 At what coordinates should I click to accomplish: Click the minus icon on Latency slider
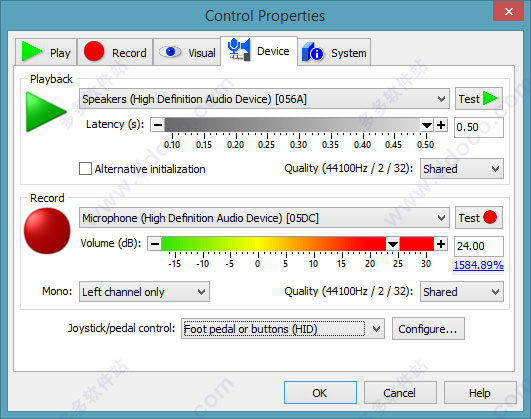coord(158,125)
